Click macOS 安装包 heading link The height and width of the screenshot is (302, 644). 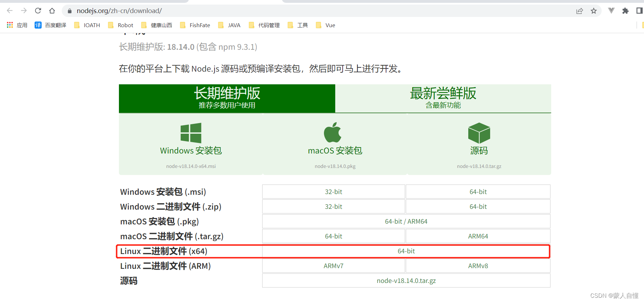pos(335,151)
